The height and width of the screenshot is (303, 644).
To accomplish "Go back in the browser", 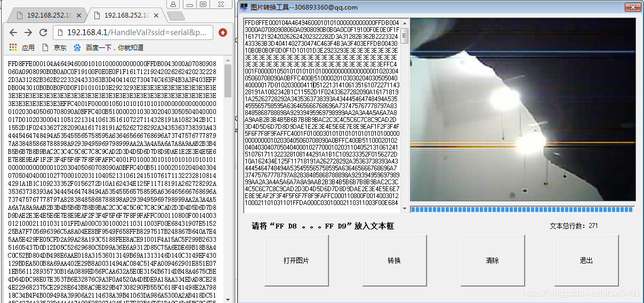I will [13, 32].
